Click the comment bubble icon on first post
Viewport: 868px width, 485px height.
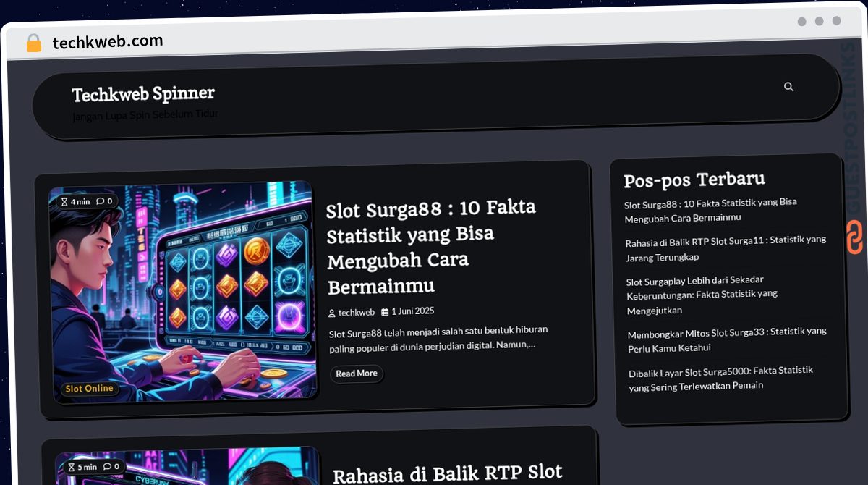coord(101,201)
